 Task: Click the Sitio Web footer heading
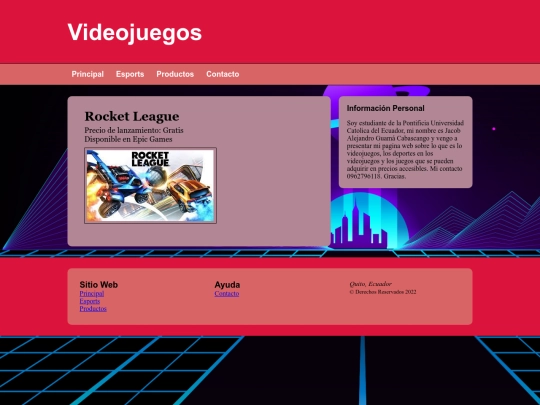coord(98,285)
